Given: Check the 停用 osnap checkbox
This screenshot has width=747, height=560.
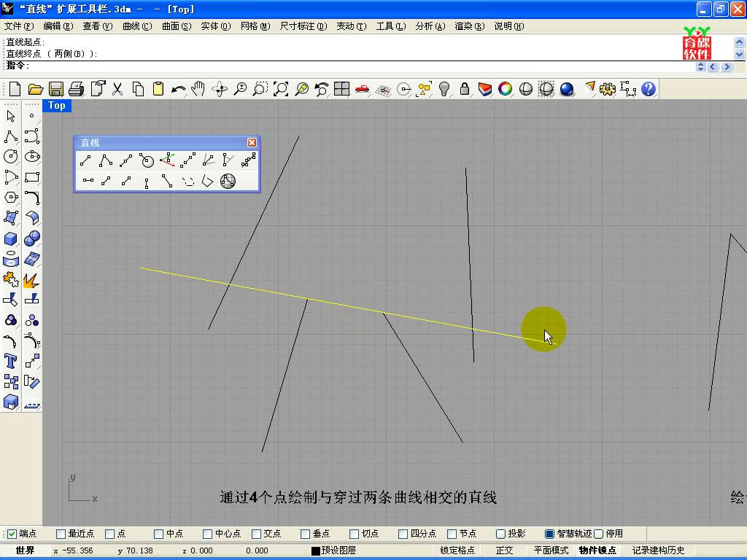Looking at the screenshot, I should click(598, 534).
